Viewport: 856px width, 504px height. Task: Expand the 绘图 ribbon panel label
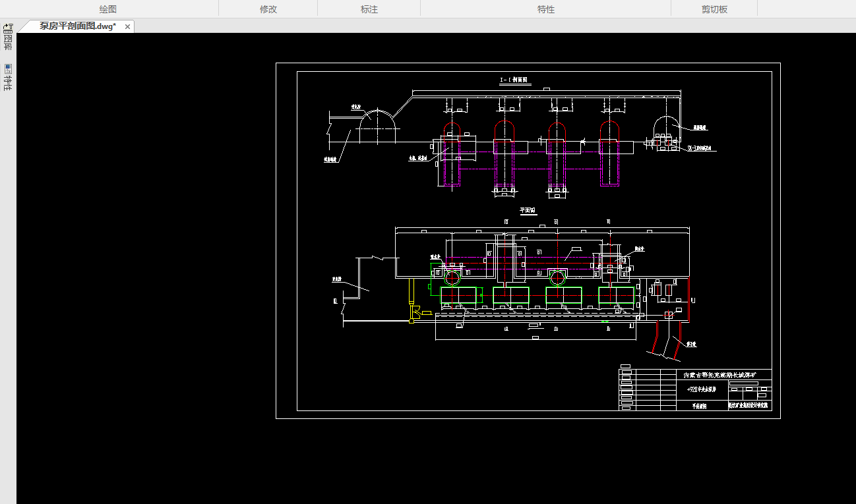pyautogui.click(x=108, y=9)
